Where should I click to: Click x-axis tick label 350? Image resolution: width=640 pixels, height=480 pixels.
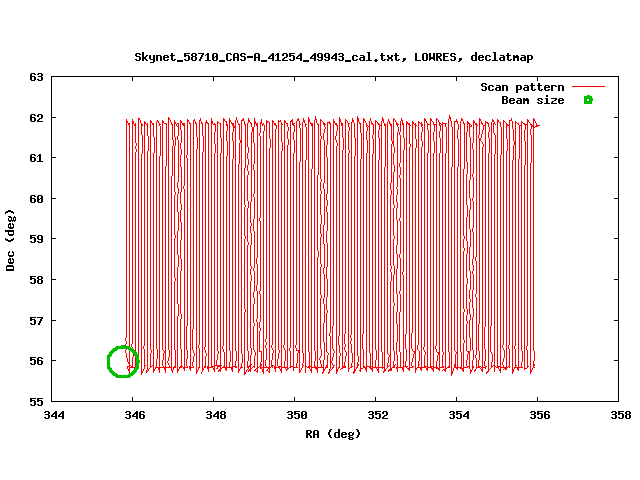297,415
